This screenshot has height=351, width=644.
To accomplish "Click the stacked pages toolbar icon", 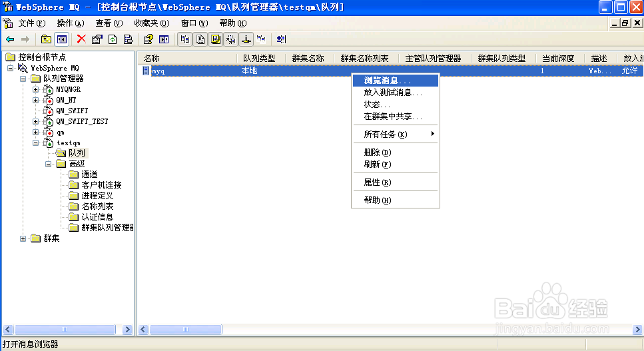I will [200, 39].
